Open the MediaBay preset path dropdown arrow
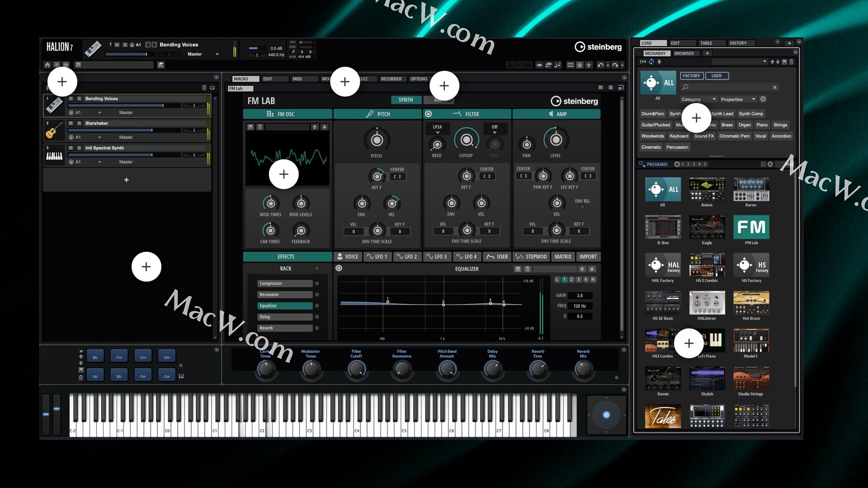The width and height of the screenshot is (868, 488). coord(765,62)
